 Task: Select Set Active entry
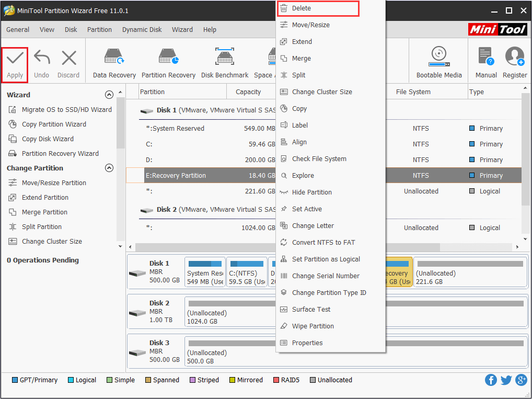(330, 209)
